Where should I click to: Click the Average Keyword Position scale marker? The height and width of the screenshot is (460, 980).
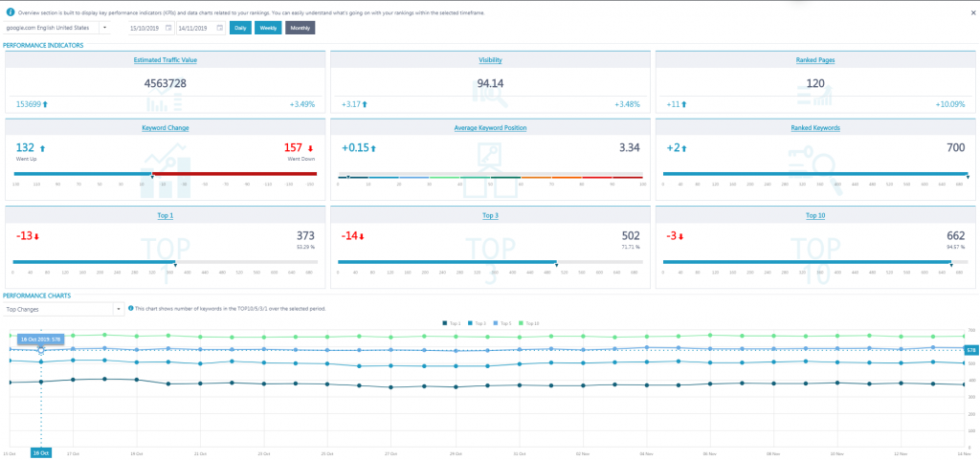pyautogui.click(x=348, y=177)
